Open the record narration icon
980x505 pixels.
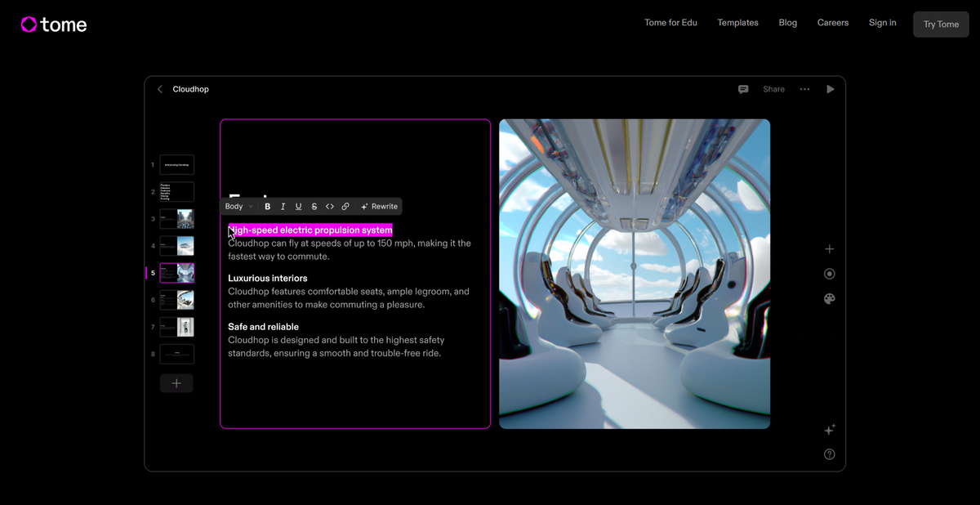830,274
